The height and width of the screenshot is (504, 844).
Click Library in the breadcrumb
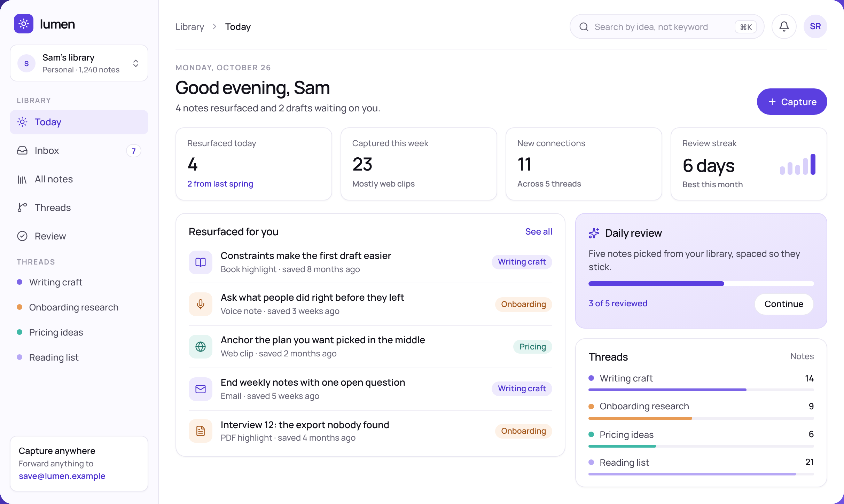coord(190,27)
